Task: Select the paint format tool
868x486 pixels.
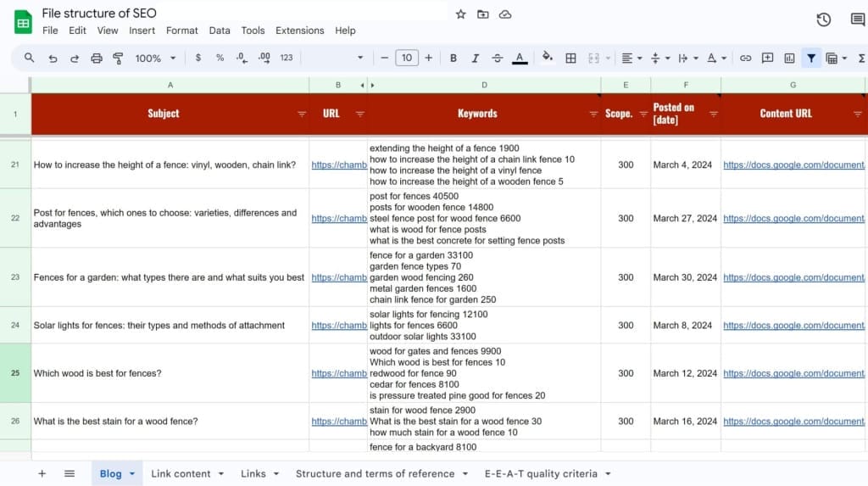Action: 118,58
